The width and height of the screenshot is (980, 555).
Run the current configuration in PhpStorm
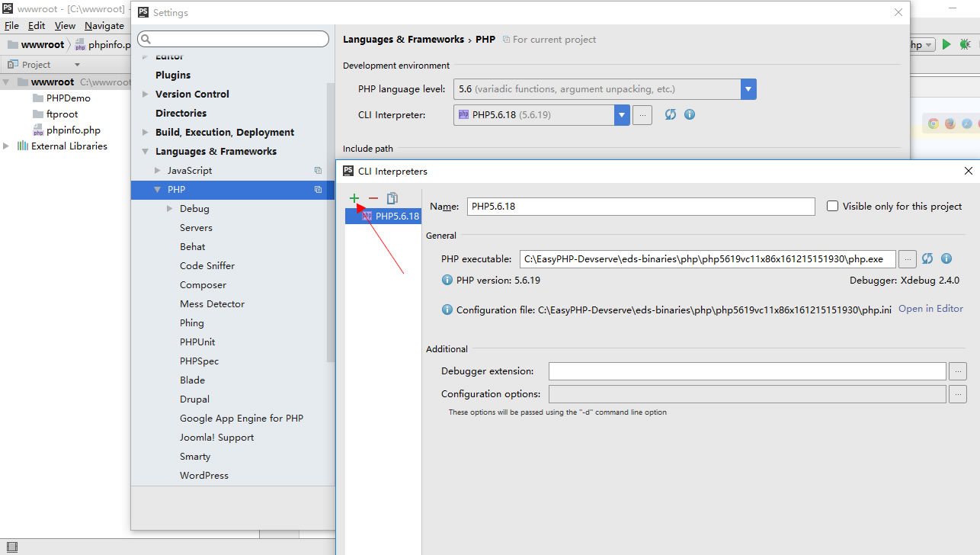click(x=946, y=45)
